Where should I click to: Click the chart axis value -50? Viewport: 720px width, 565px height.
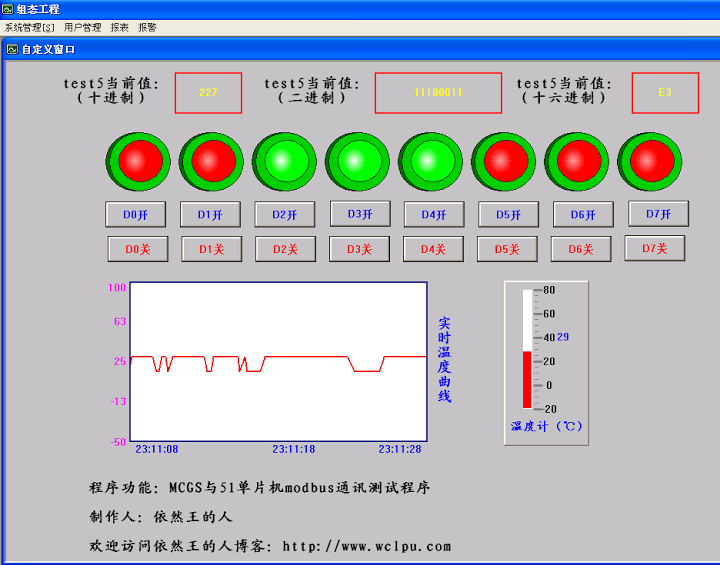(x=118, y=441)
